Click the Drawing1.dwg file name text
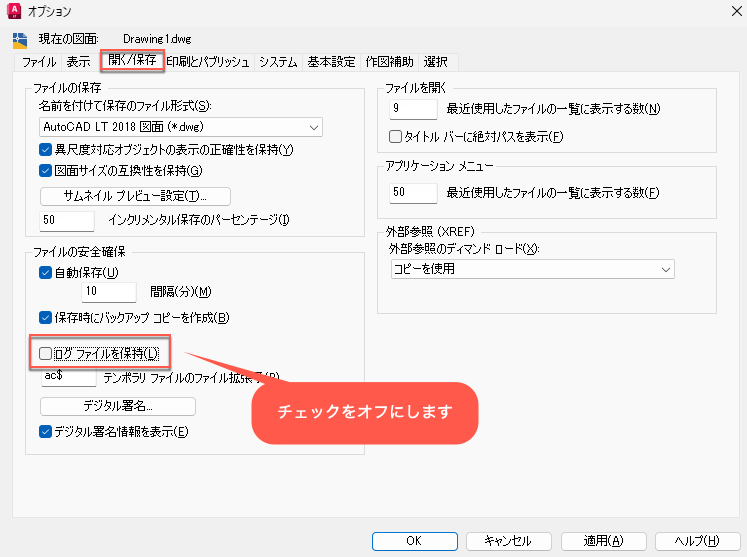 157,39
